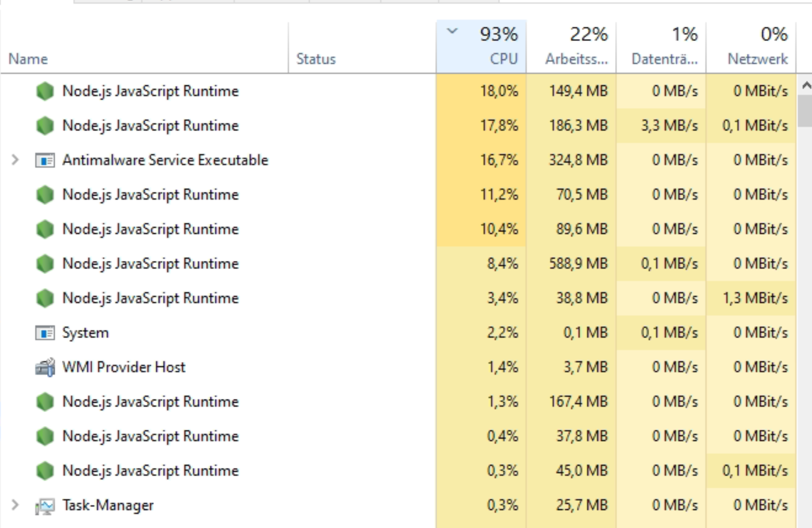The height and width of the screenshot is (528, 812).
Task: Click Node.js icon in 18,0% CPU row
Action: (x=45, y=91)
